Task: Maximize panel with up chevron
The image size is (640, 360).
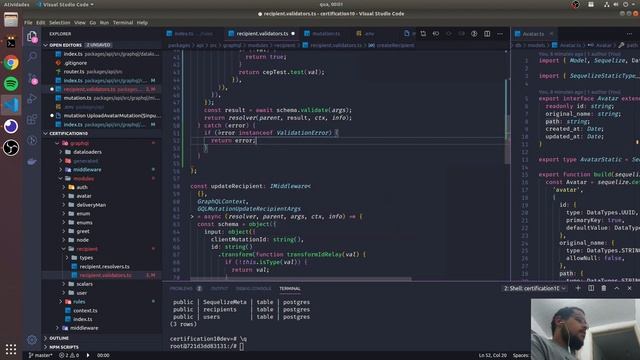Action: [617, 288]
